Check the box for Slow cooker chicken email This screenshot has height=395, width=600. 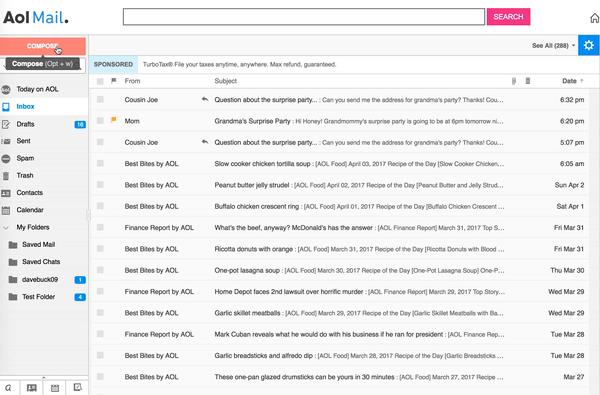click(100, 163)
